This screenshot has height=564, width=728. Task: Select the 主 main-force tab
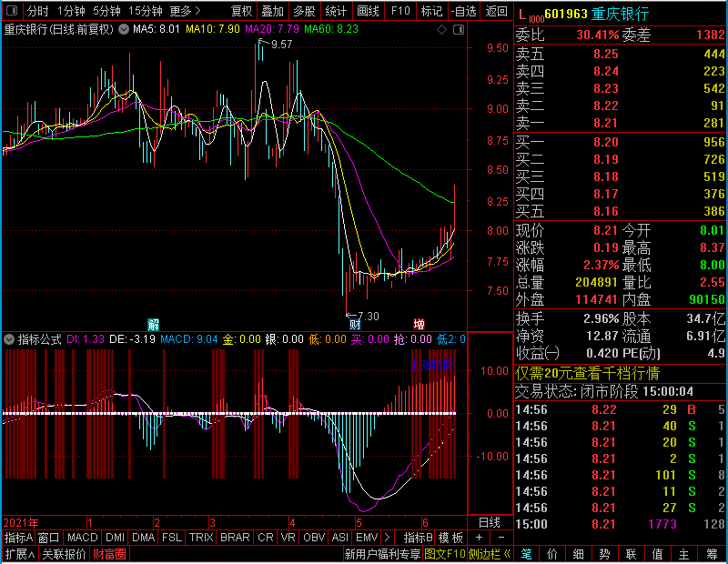pos(684,554)
